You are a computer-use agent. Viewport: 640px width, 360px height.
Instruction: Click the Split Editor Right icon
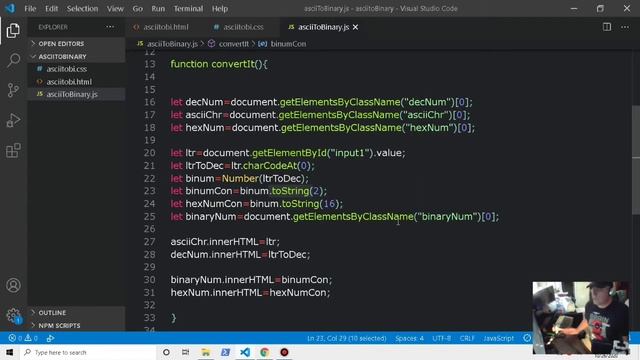(607, 27)
